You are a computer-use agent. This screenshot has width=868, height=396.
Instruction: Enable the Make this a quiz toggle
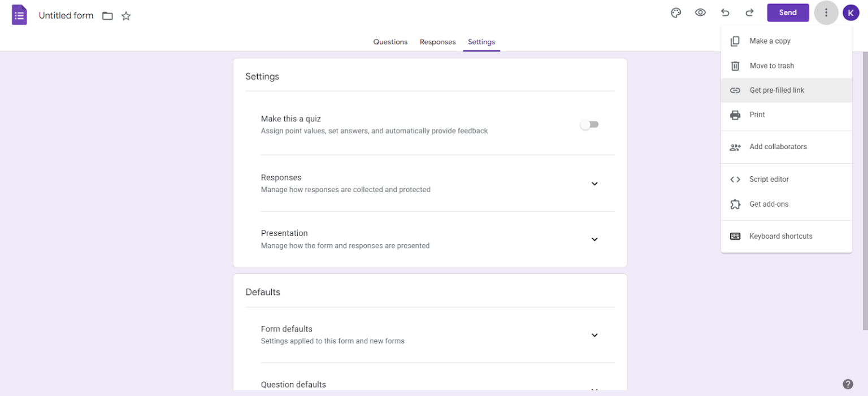click(x=589, y=124)
